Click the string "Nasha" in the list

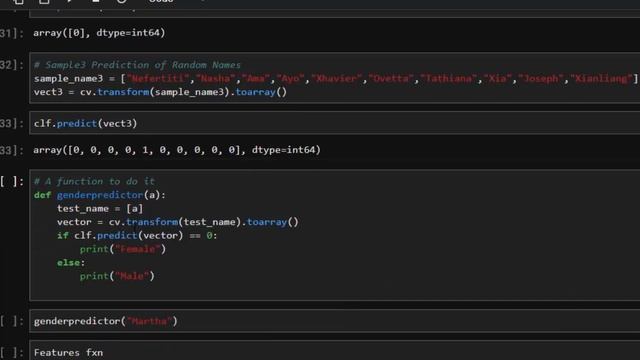point(216,78)
